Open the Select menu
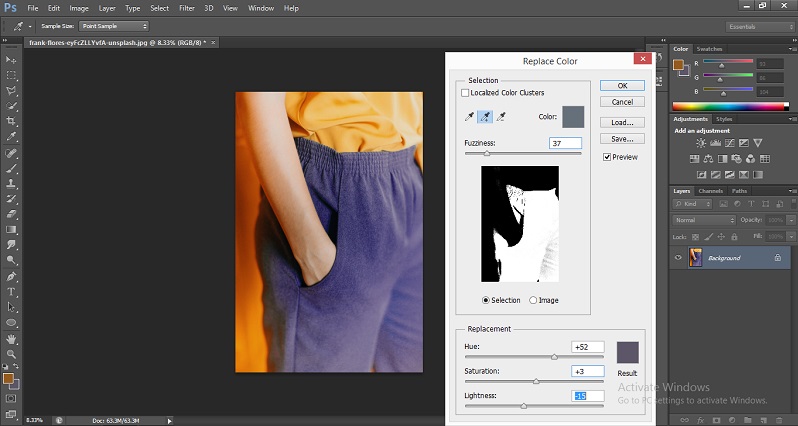Image resolution: width=798 pixels, height=426 pixels. tap(159, 8)
